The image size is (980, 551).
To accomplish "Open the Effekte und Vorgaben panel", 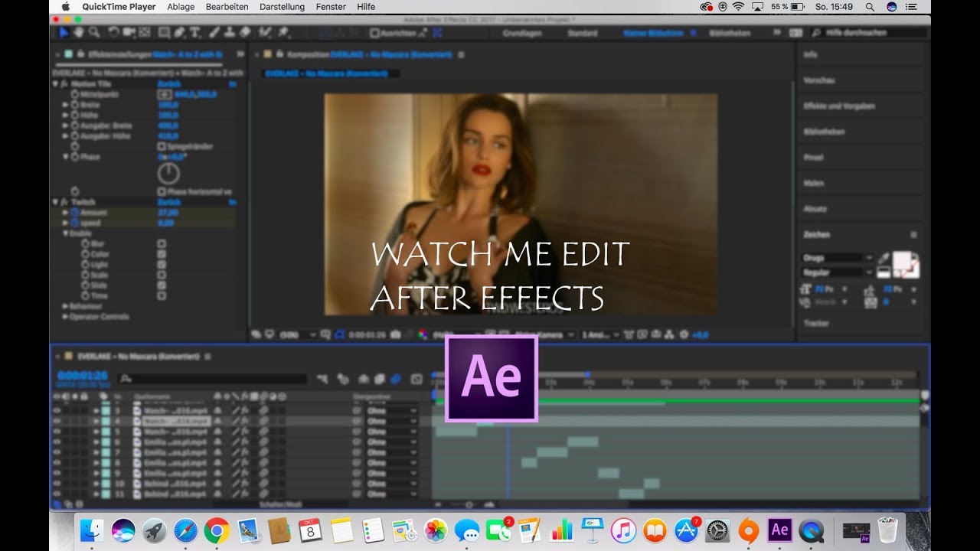I will pyautogui.click(x=839, y=106).
